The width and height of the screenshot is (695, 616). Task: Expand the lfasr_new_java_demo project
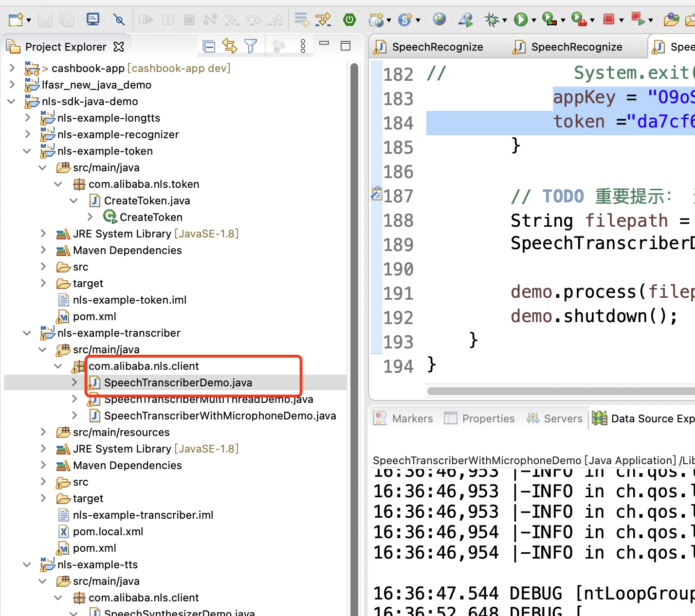(x=12, y=85)
